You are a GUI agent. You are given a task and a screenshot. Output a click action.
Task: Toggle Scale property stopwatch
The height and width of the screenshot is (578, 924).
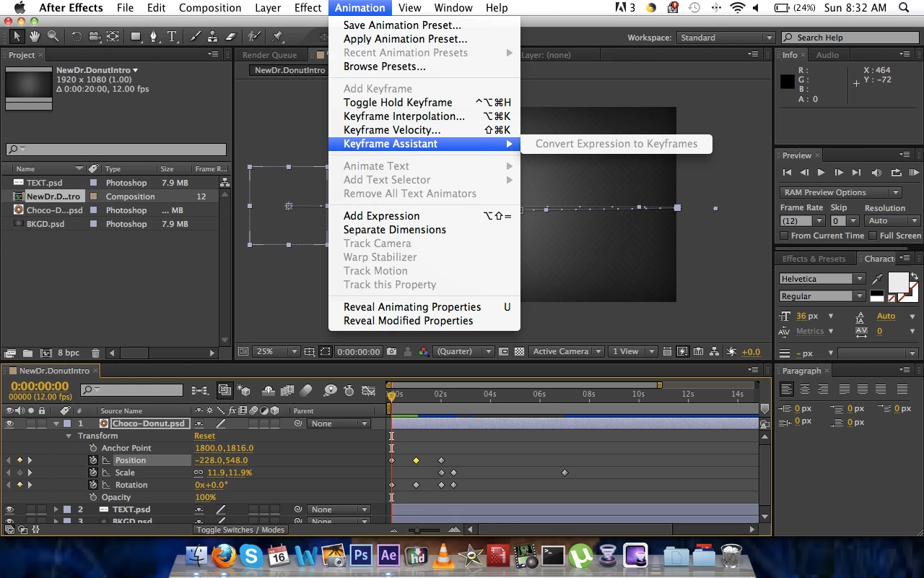(x=93, y=473)
